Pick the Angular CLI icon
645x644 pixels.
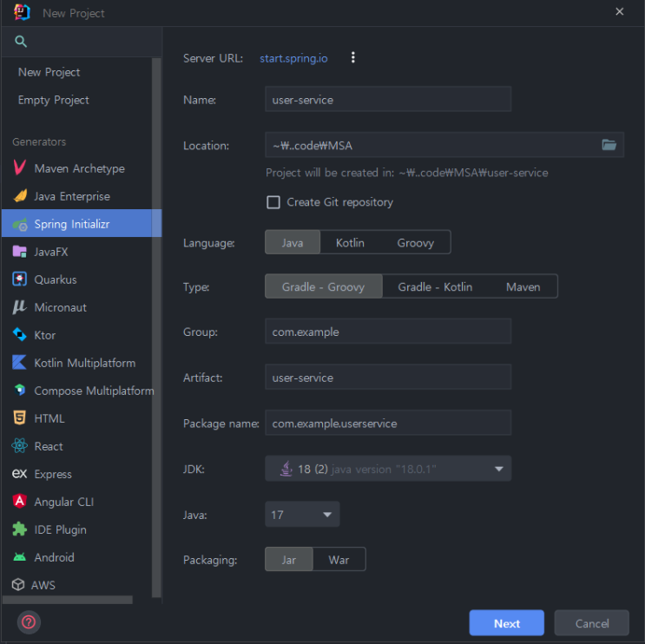tap(19, 501)
